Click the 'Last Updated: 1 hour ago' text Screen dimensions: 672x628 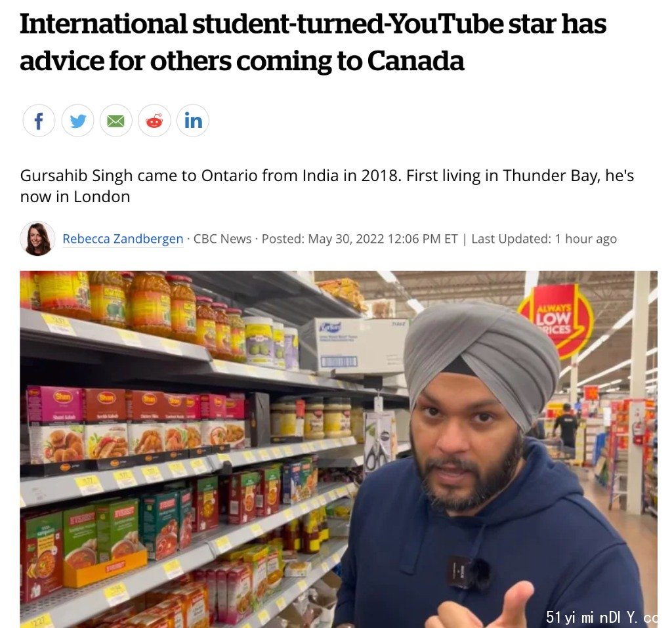pos(544,239)
